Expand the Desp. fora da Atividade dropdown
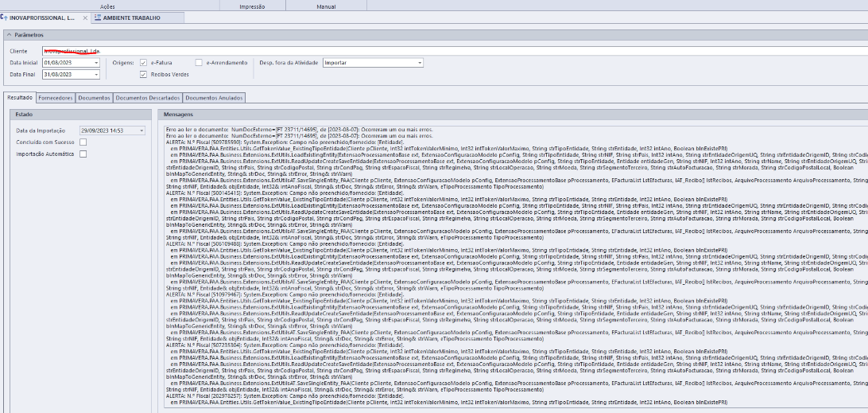 420,62
